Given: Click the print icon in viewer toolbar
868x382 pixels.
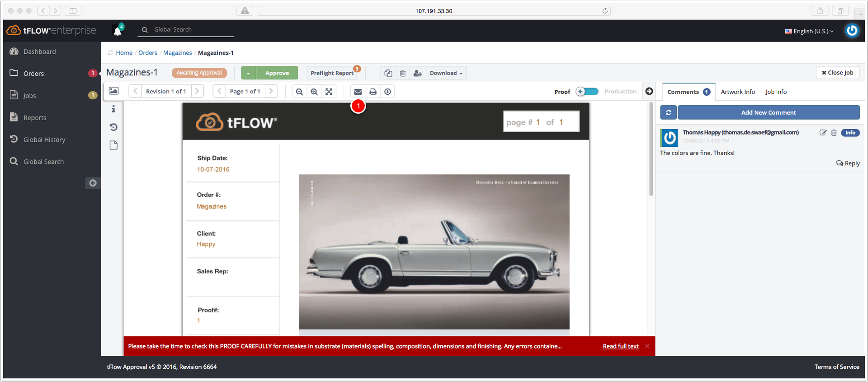Looking at the screenshot, I should point(373,92).
